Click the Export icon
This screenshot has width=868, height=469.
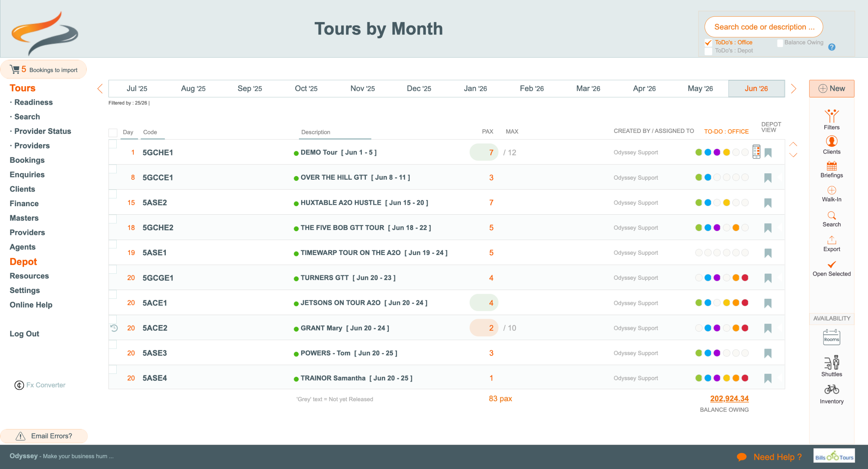[831, 240]
